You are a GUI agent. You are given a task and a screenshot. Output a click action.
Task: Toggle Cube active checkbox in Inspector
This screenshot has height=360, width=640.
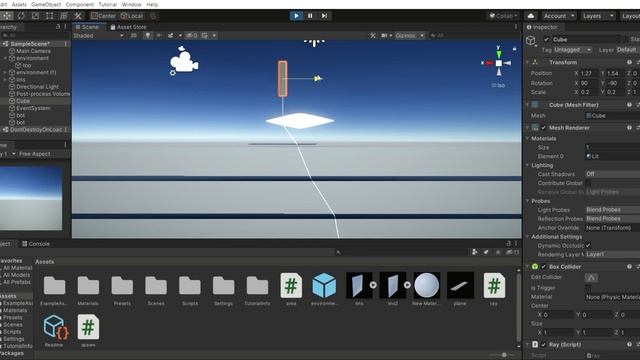coord(546,40)
